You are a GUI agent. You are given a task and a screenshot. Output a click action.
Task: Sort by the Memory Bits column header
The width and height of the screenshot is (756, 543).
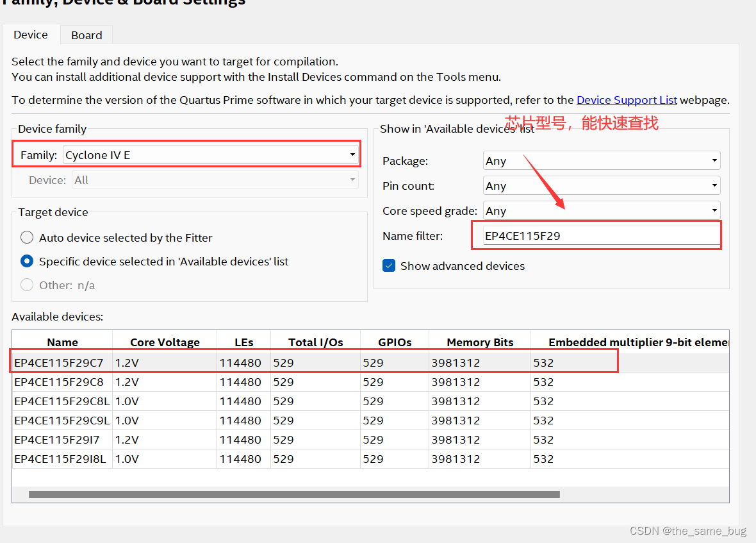(x=480, y=342)
